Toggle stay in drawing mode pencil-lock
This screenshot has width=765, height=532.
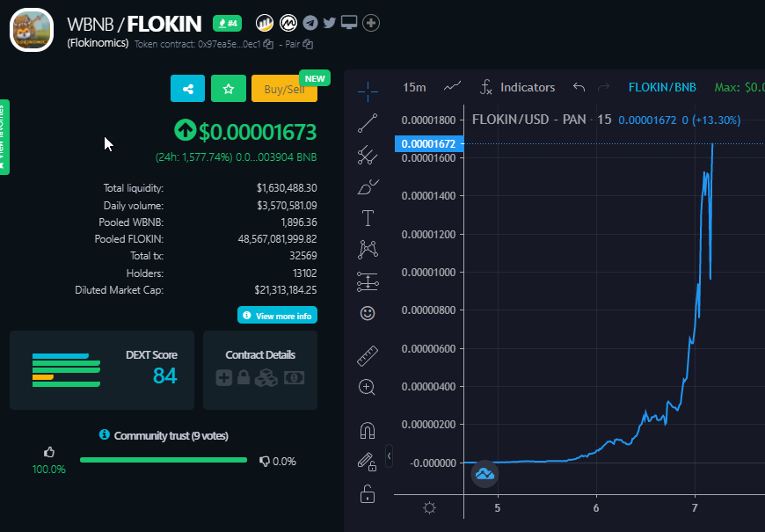(x=367, y=462)
